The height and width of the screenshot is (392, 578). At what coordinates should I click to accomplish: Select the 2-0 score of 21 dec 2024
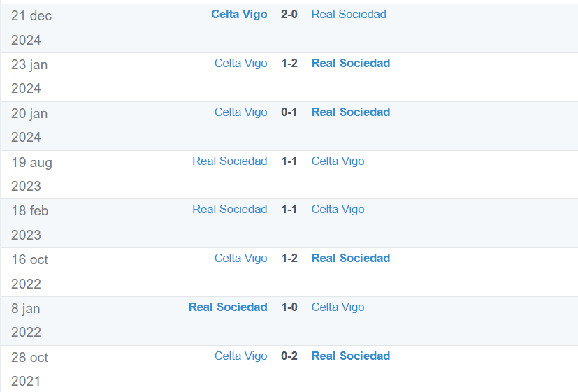[x=289, y=15]
